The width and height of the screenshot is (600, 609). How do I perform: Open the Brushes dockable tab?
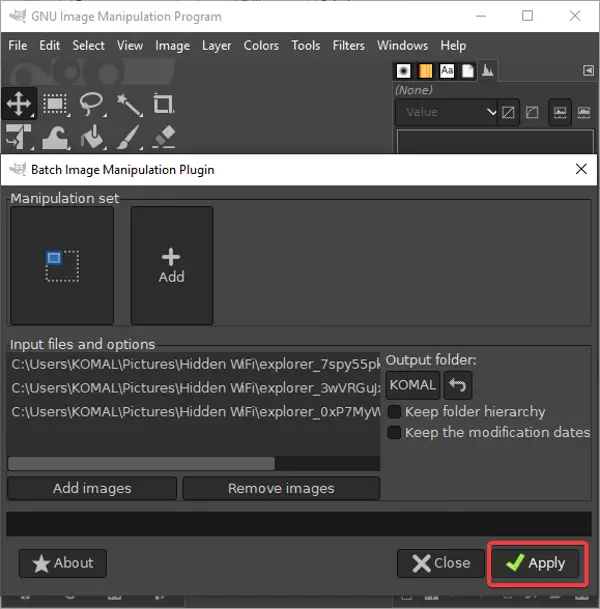click(x=403, y=71)
